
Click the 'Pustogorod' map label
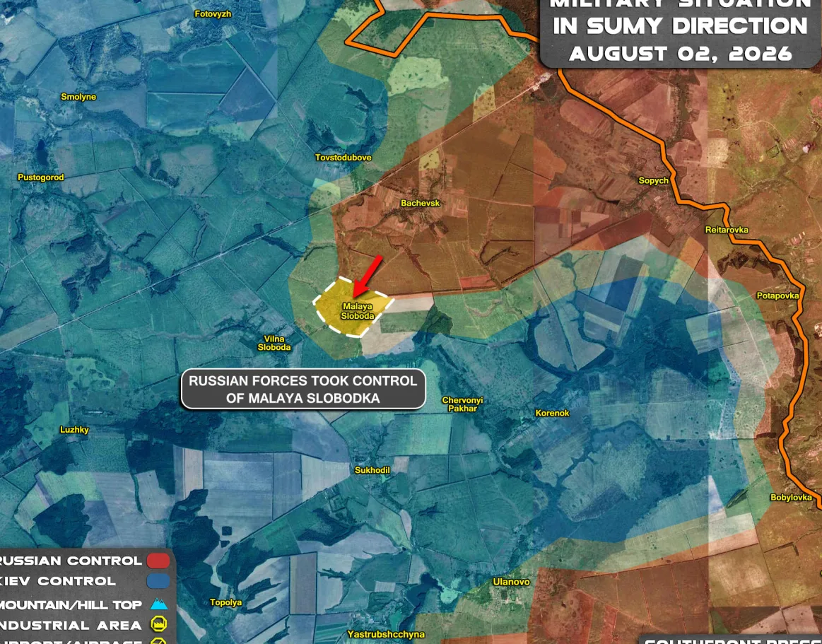41,177
